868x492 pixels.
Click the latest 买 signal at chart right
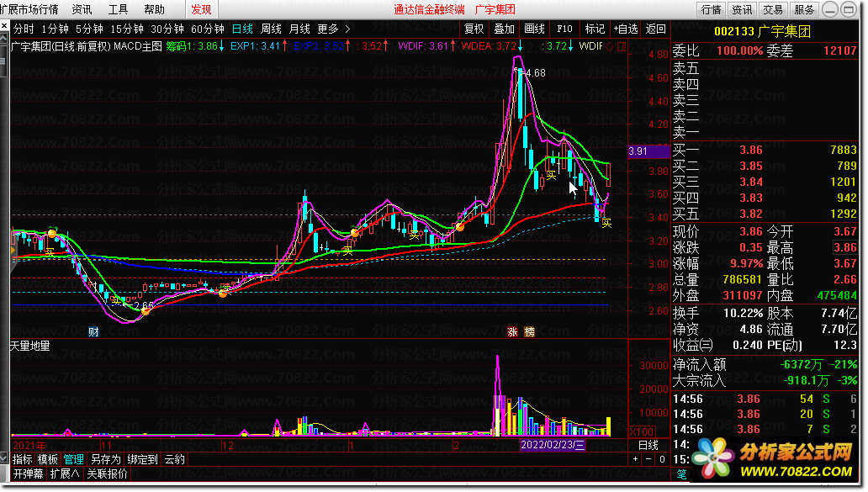[x=606, y=223]
